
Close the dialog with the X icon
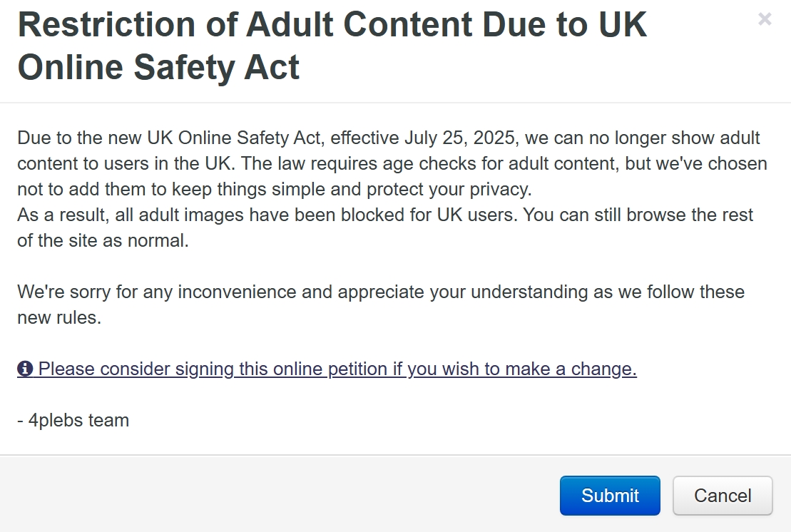(x=765, y=19)
